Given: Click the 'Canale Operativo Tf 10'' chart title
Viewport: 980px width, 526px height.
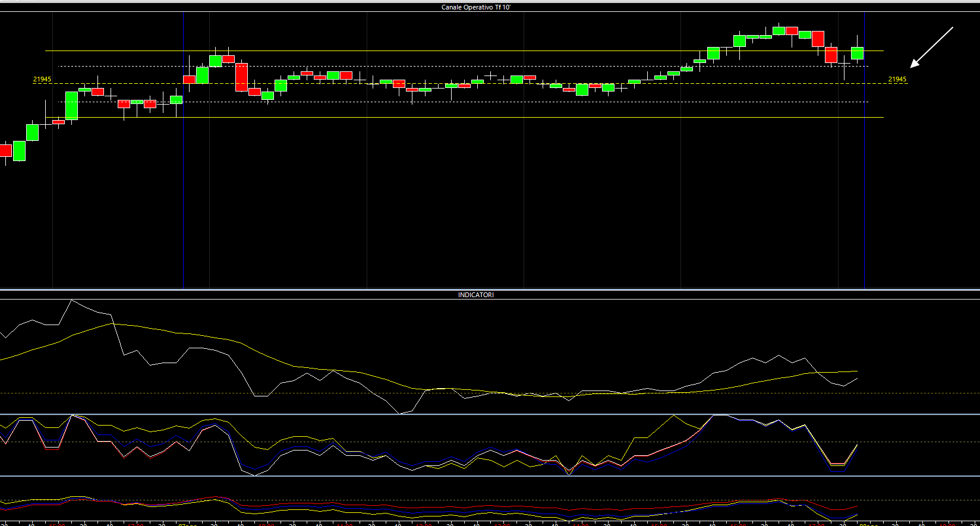Looking at the screenshot, I should point(475,7).
